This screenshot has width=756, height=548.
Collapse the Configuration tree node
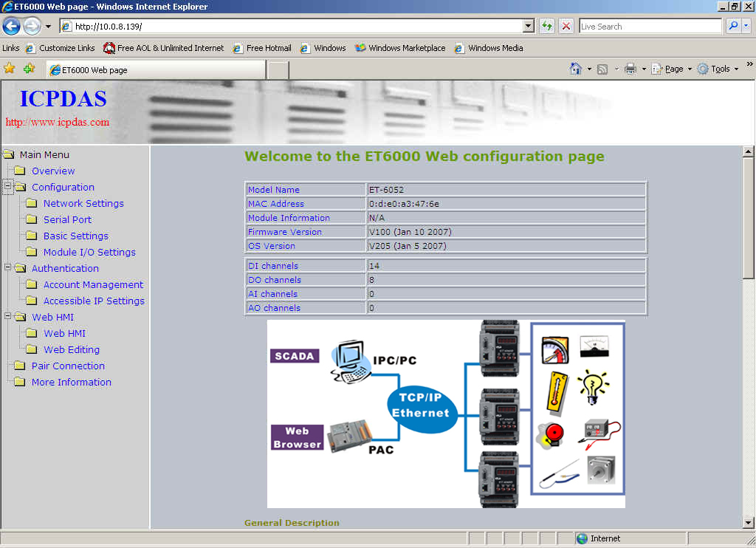[x=7, y=185]
